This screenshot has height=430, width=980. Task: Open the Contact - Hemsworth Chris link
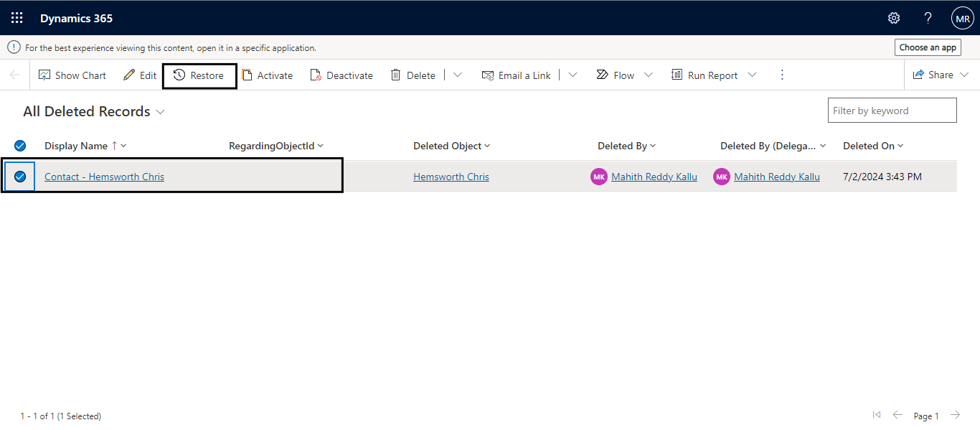[x=104, y=177]
